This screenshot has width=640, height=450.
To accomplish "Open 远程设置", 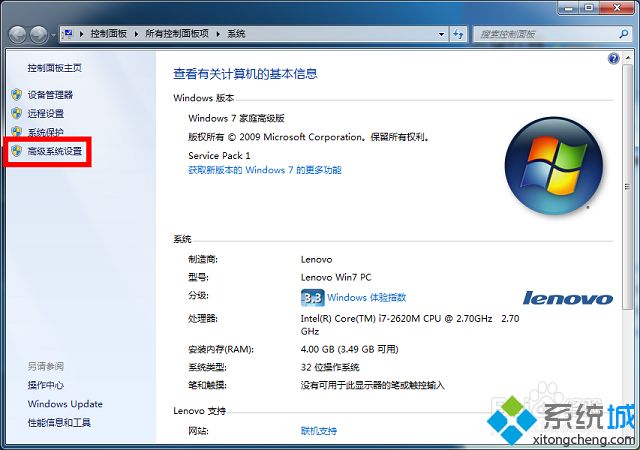I will click(46, 114).
